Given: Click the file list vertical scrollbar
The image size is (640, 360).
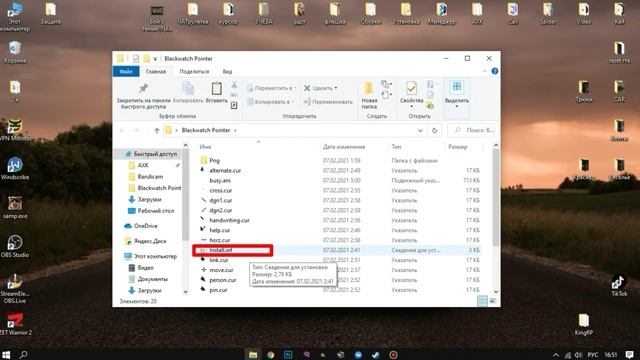Looking at the screenshot, I should (x=496, y=198).
